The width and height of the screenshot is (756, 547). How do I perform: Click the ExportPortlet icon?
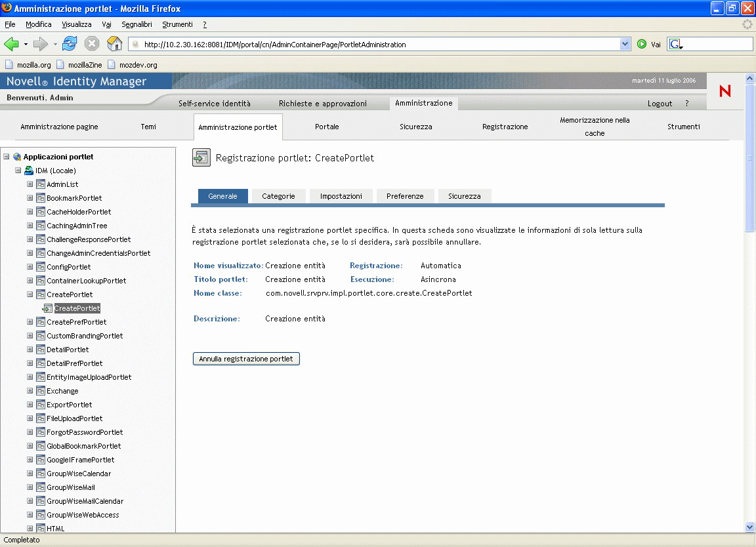point(41,405)
